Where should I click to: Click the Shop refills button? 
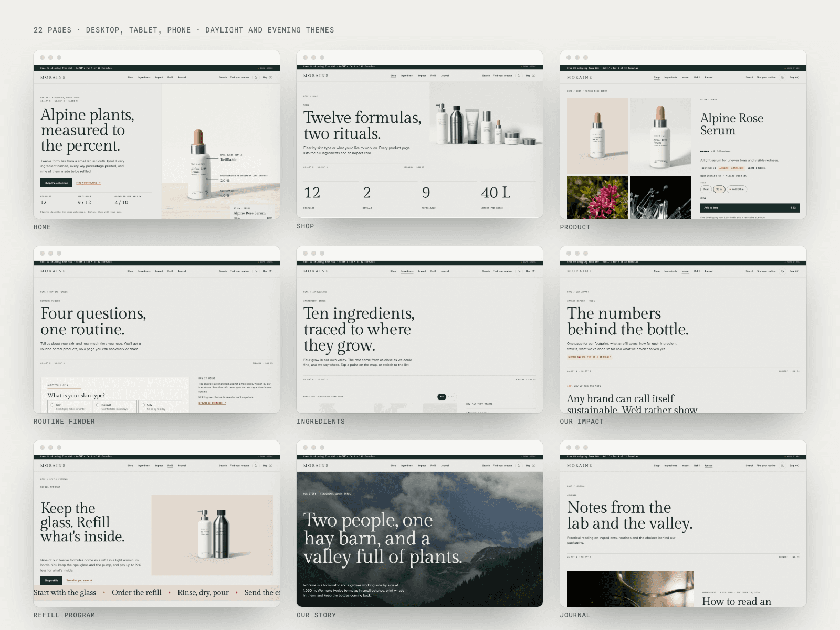coord(51,581)
